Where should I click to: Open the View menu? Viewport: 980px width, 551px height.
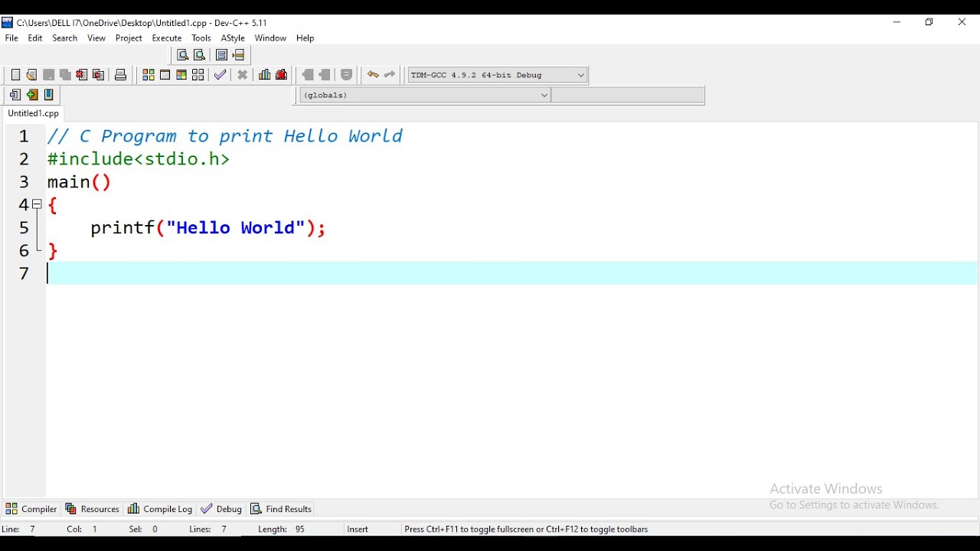click(x=96, y=38)
